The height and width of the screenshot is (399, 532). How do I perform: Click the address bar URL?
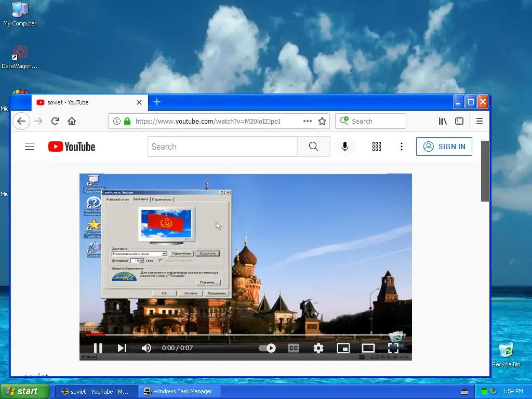point(208,121)
